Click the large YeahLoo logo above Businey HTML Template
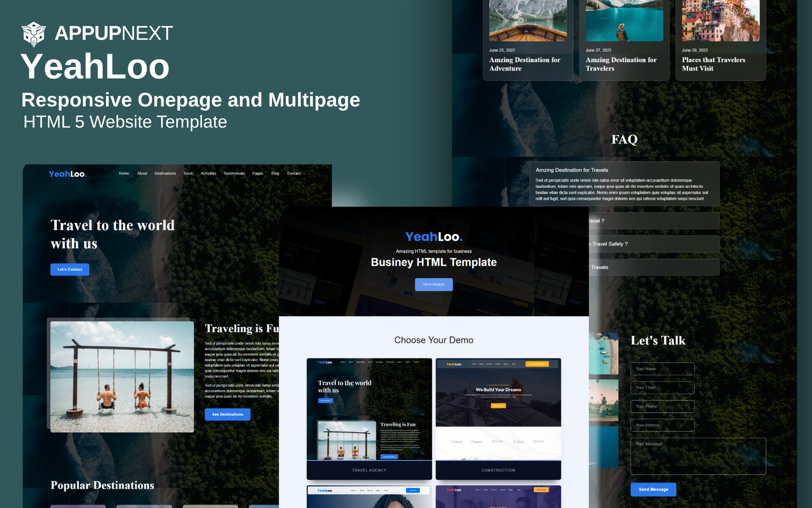812x508 pixels. 433,237
